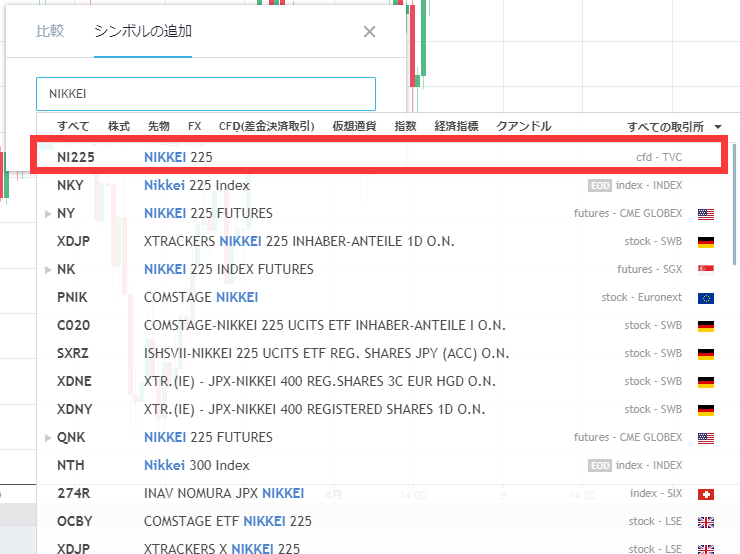740x554 pixels.
Task: Click EOD badge on NTH row
Action: pyautogui.click(x=600, y=466)
